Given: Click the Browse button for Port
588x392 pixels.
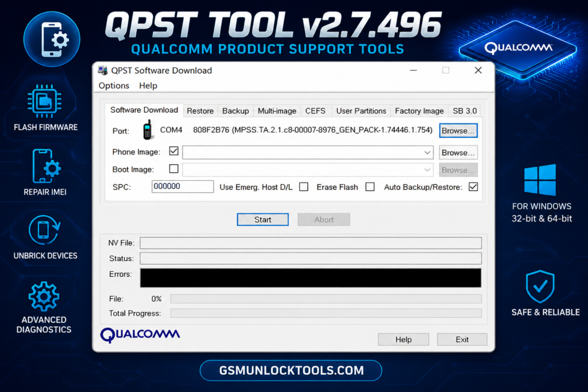Looking at the screenshot, I should click(458, 131).
